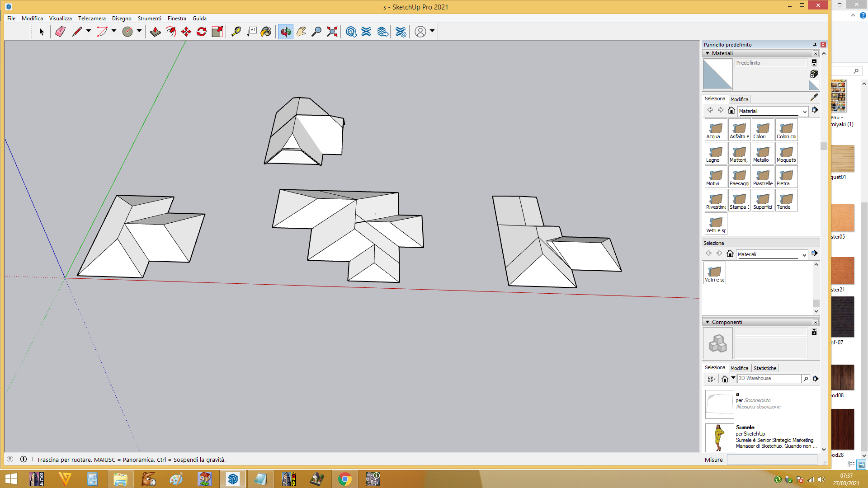Collapse the Componenti panel section

(708, 322)
